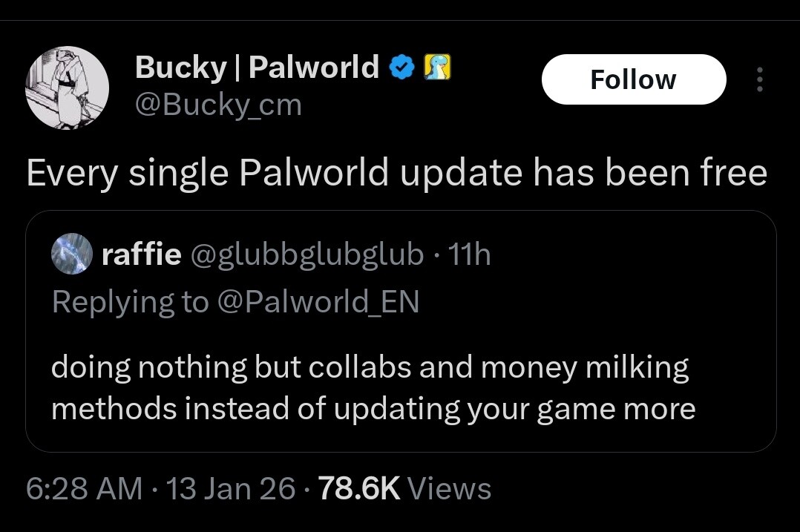Click the @Bucky_cm handle
The width and height of the screenshot is (800, 532).
[218, 105]
